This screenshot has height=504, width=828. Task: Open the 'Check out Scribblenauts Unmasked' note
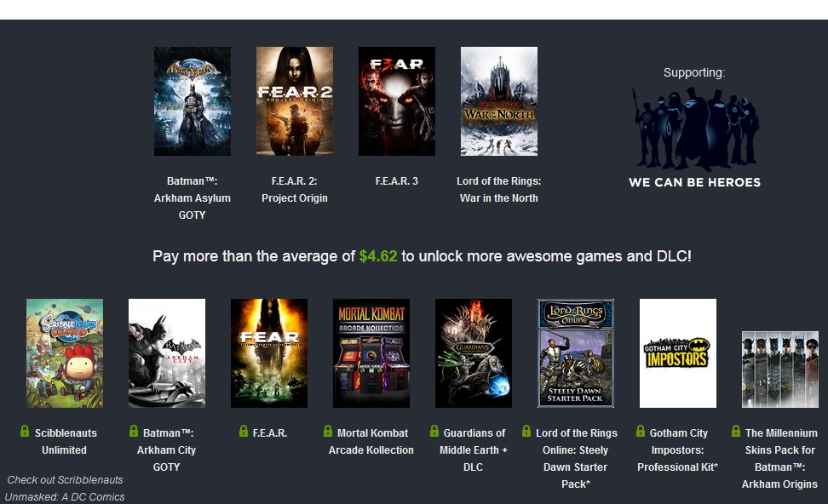65,488
